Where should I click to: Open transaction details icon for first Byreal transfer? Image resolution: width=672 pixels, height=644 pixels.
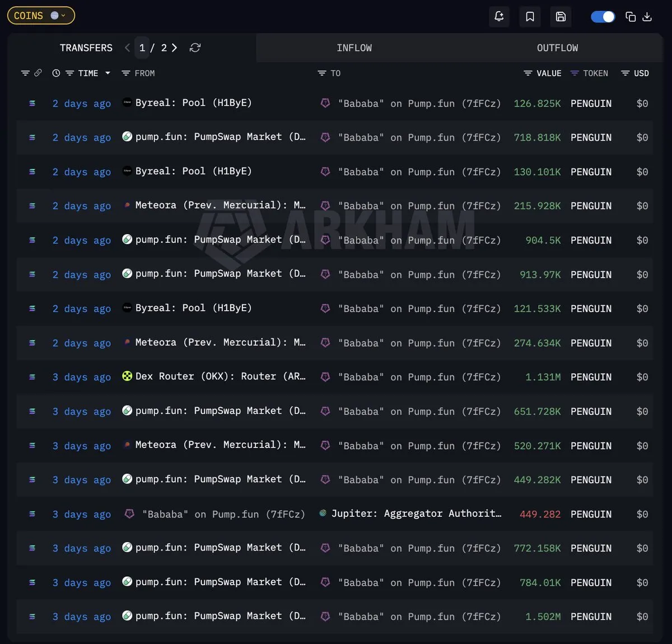[x=32, y=104]
